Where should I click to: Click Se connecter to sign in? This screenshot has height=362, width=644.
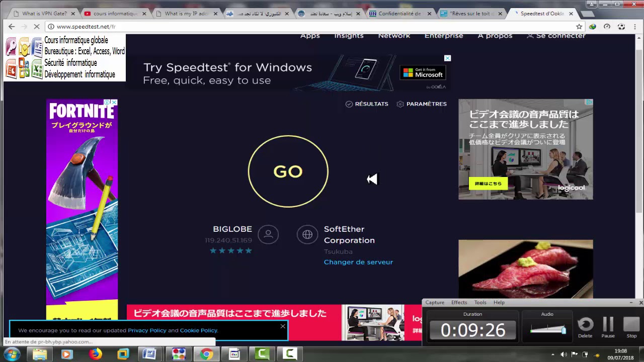pyautogui.click(x=556, y=36)
